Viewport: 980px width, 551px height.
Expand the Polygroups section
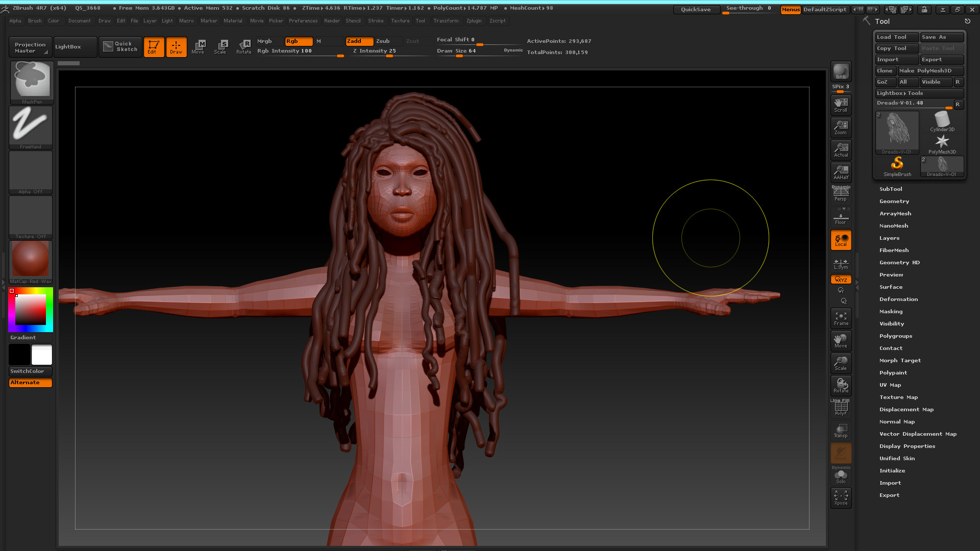click(x=895, y=336)
